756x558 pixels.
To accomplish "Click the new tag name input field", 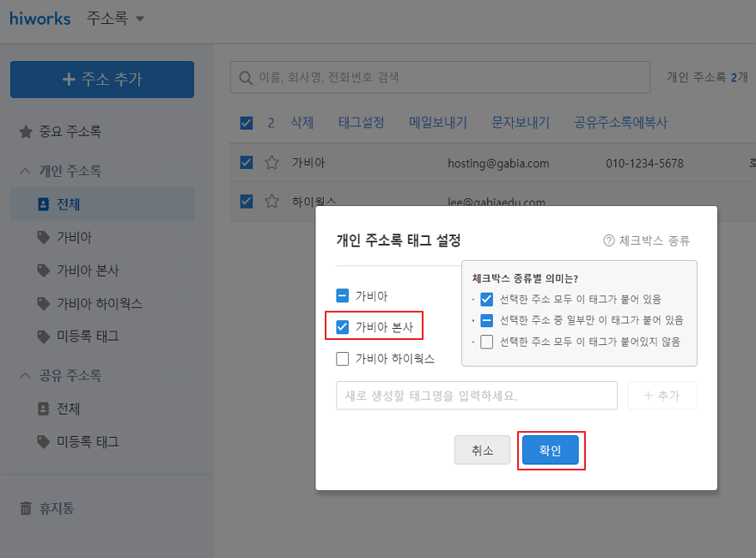I will [x=476, y=396].
